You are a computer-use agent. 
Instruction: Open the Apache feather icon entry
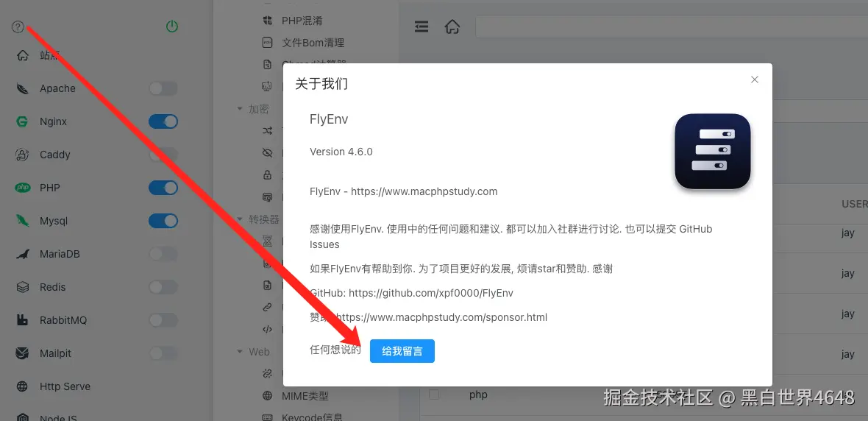point(22,88)
